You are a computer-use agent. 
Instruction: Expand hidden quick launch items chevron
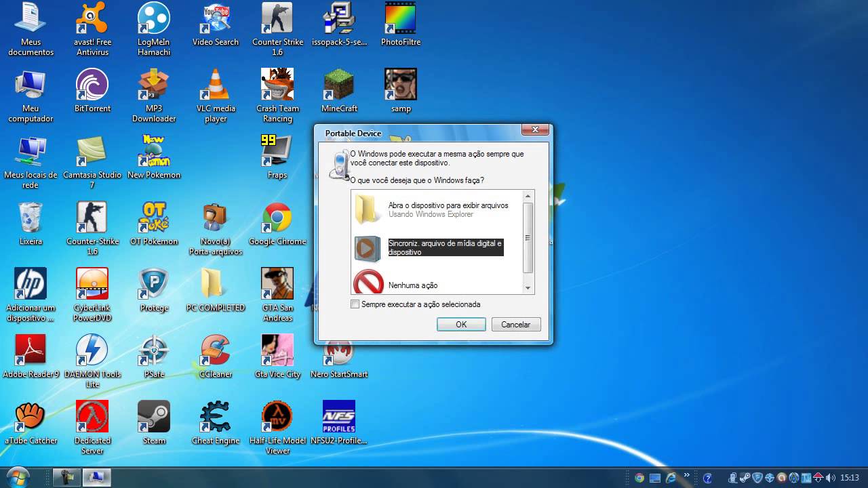tap(687, 475)
